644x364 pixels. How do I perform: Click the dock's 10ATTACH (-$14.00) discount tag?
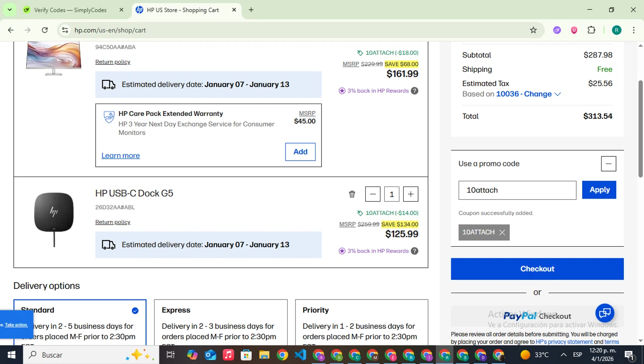388,213
